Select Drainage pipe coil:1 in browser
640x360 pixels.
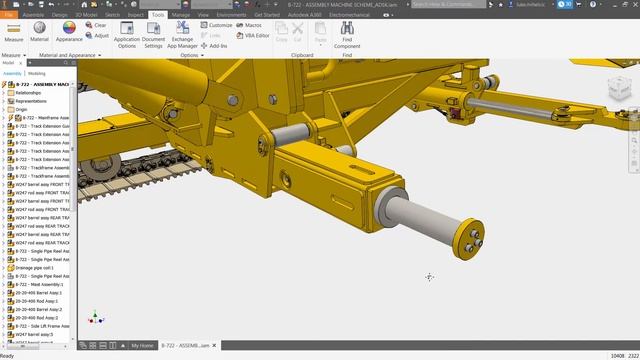[x=34, y=268]
